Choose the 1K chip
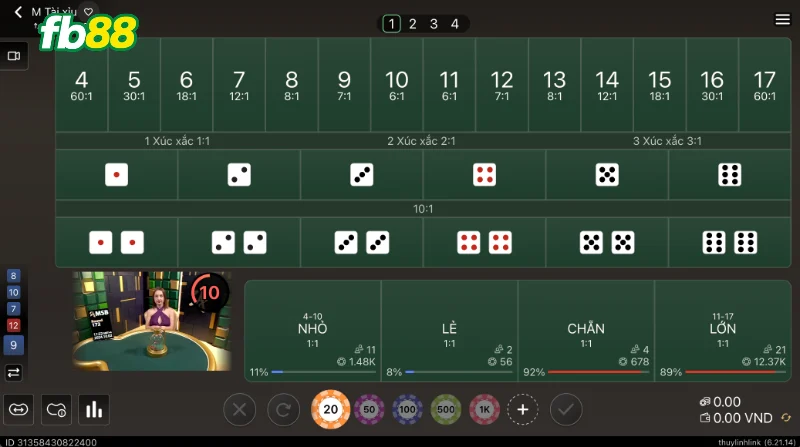 tap(484, 409)
